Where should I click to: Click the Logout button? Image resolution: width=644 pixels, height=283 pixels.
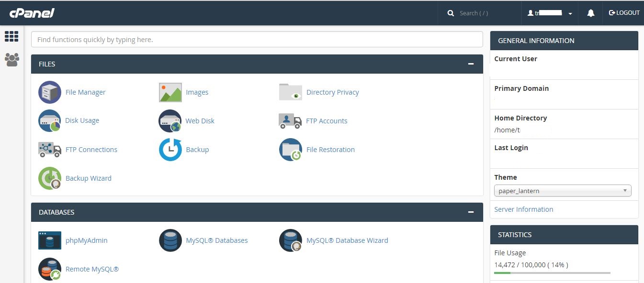point(624,13)
